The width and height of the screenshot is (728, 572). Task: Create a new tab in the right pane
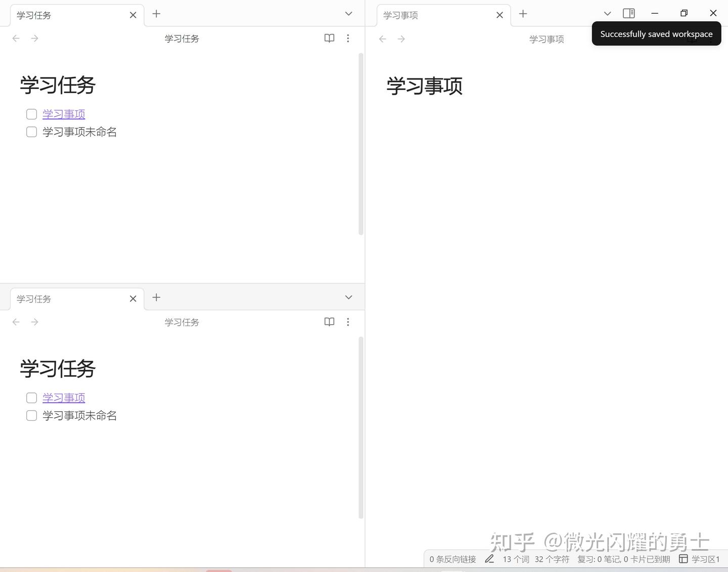(523, 14)
